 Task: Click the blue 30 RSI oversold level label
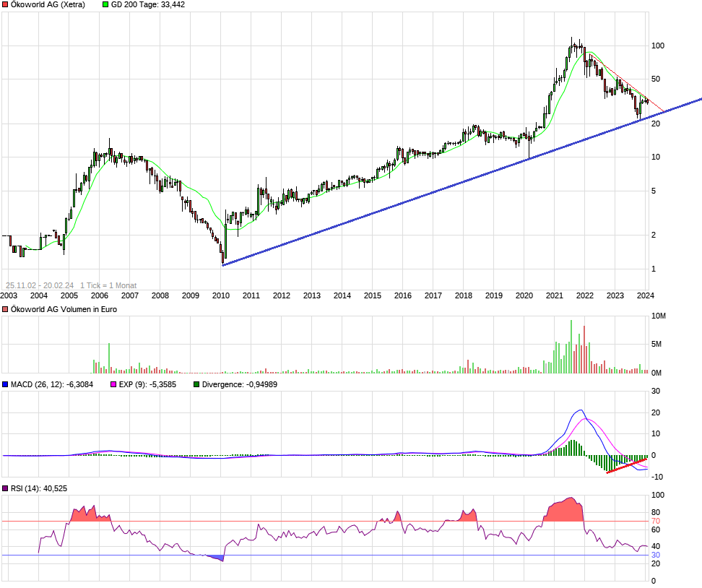[x=656, y=555]
